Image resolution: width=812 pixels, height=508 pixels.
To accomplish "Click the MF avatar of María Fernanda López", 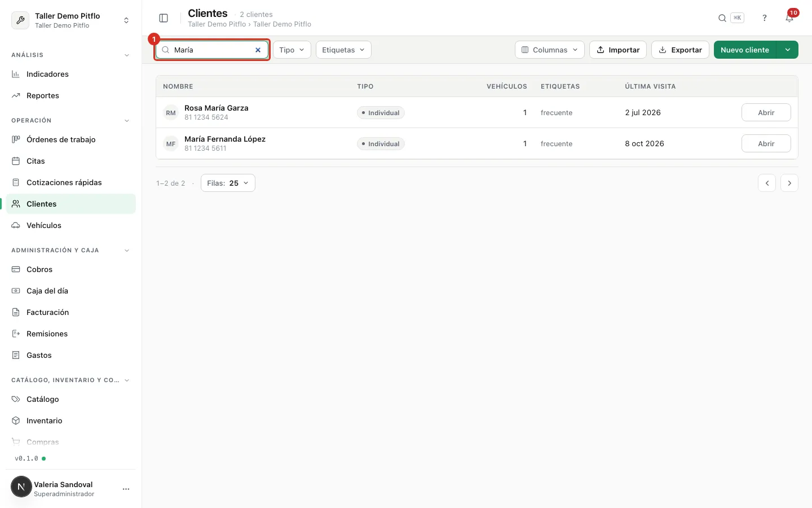I will [171, 144].
